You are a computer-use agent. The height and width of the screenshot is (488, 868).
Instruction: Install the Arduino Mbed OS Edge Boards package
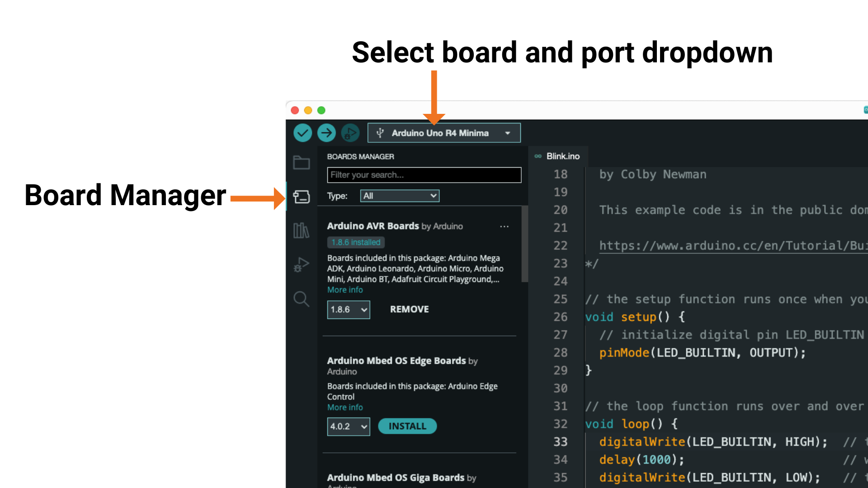407,426
